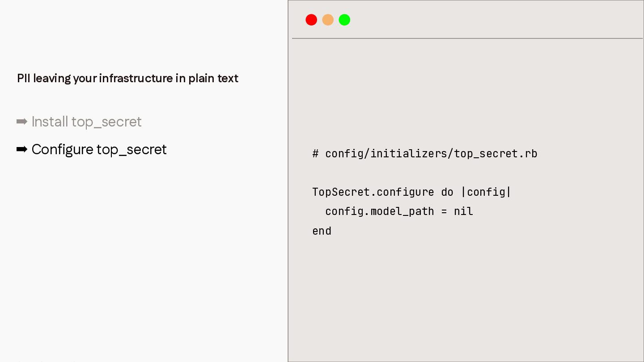Click the config/initializers file path comment
The image size is (644, 362).
coord(425,154)
